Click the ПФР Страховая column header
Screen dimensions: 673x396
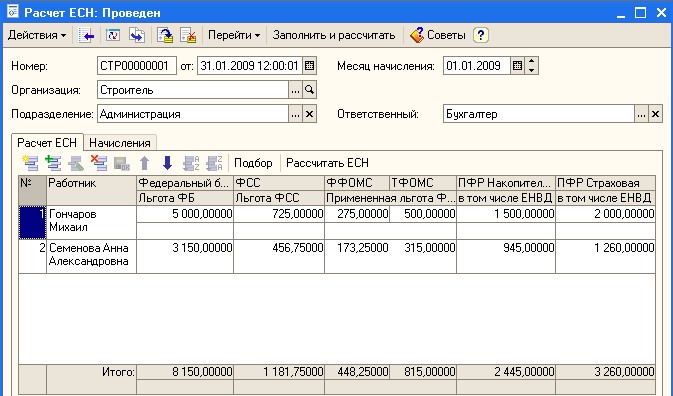(x=605, y=183)
